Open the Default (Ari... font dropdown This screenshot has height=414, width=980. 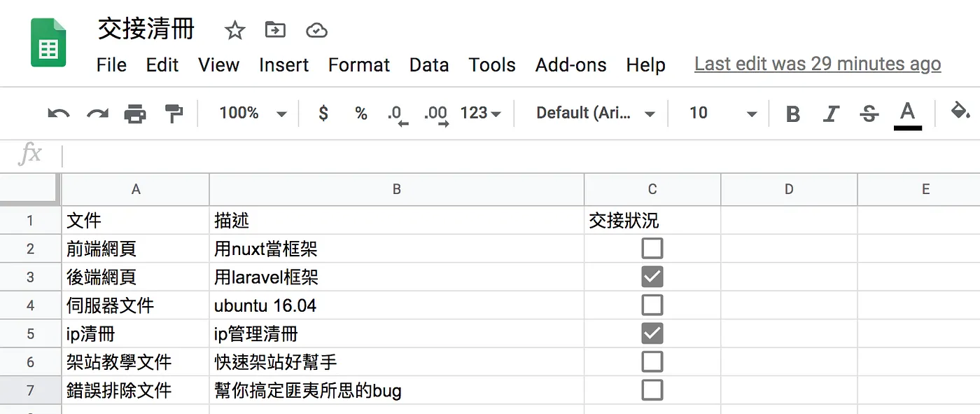click(594, 113)
